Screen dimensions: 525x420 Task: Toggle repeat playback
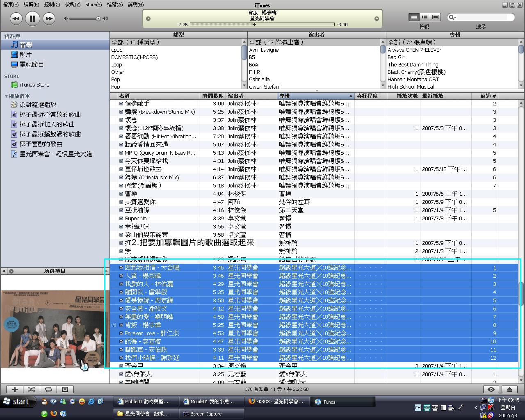48,390
